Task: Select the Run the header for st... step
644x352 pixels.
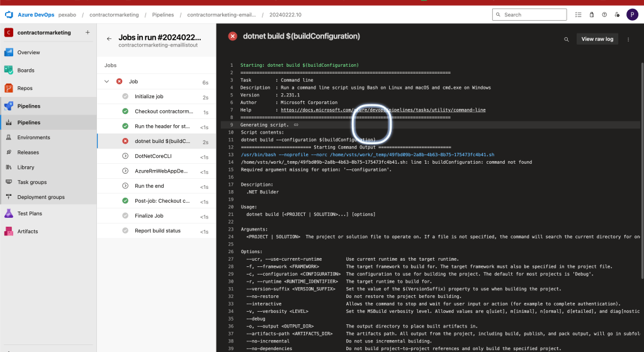Action: coord(157,126)
